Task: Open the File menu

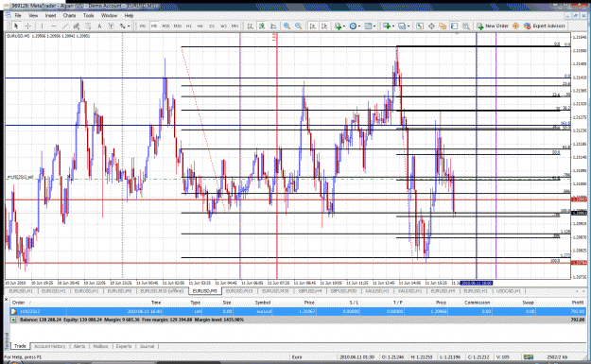Action: click(x=18, y=15)
